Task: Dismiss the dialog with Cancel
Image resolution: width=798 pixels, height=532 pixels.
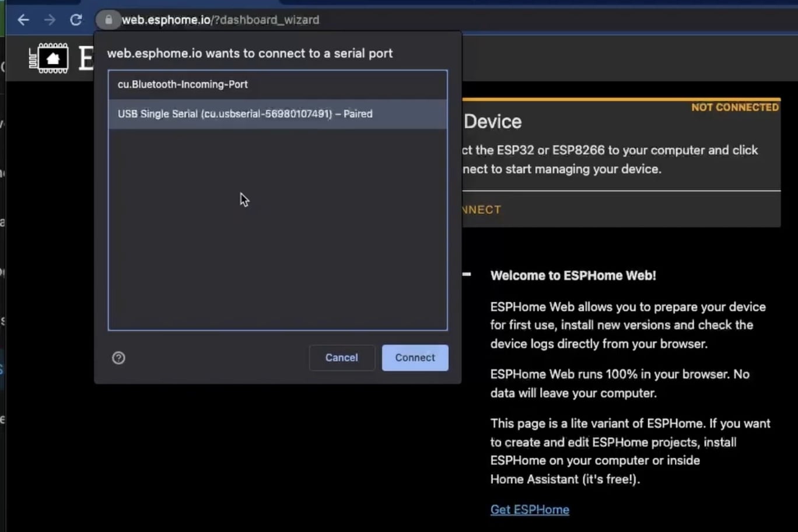Action: pyautogui.click(x=342, y=358)
